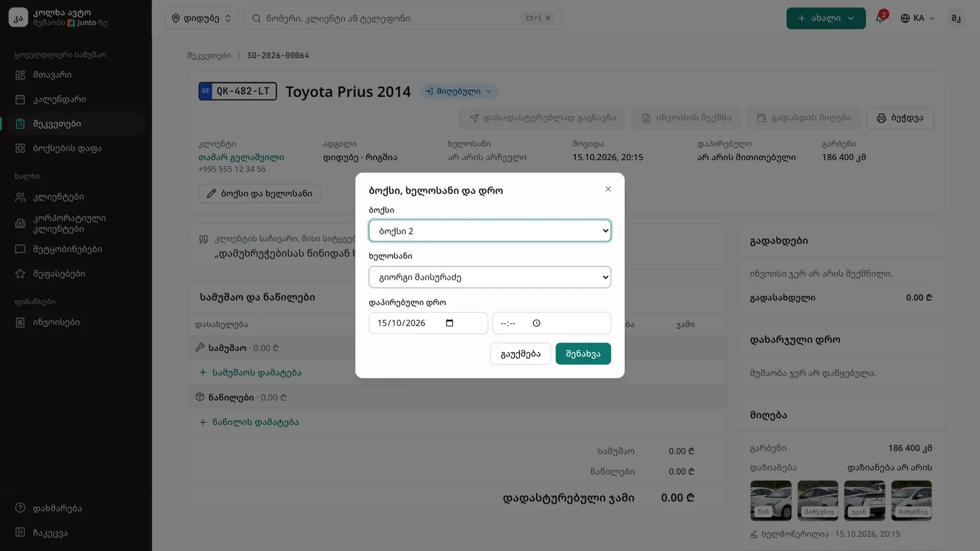Open the მარცხნივ car photo thumbnail
Image resolution: width=980 pixels, height=551 pixels.
pyautogui.click(x=911, y=500)
